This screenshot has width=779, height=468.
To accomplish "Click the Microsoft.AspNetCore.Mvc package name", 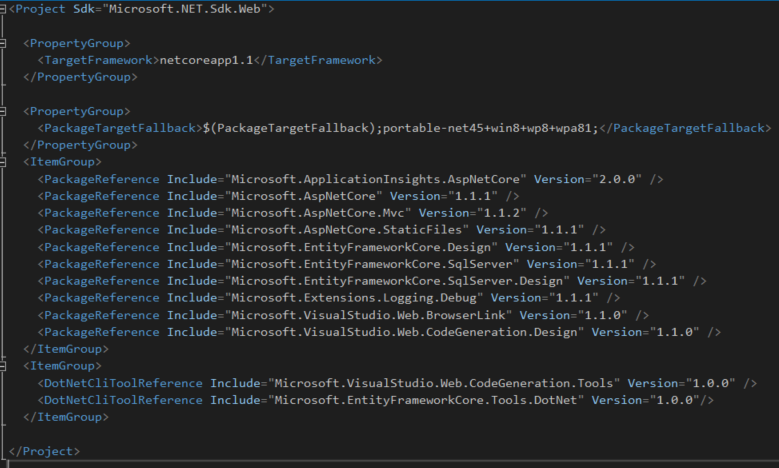I will point(317,213).
